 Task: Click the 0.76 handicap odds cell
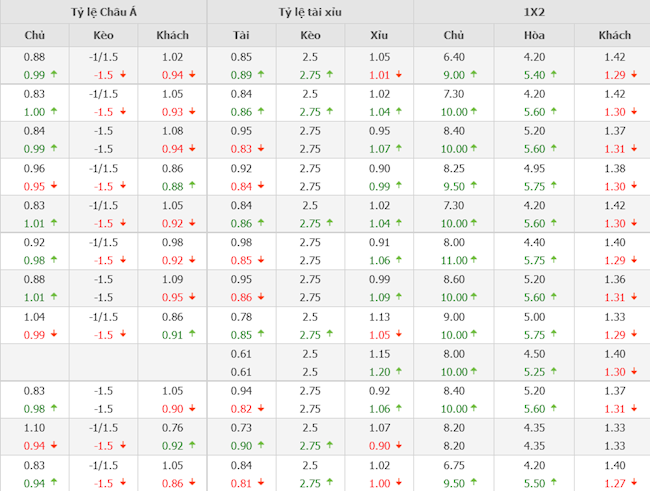[x=172, y=429]
